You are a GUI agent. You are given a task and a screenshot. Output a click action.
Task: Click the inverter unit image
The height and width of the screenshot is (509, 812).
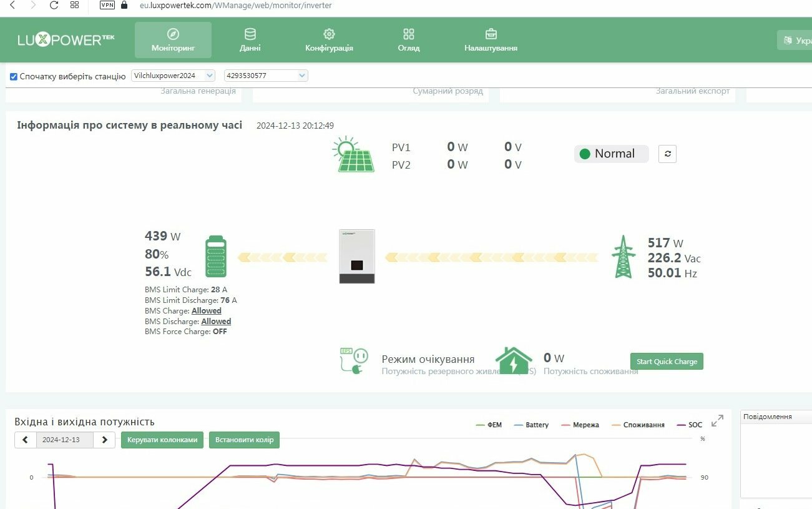pyautogui.click(x=357, y=256)
